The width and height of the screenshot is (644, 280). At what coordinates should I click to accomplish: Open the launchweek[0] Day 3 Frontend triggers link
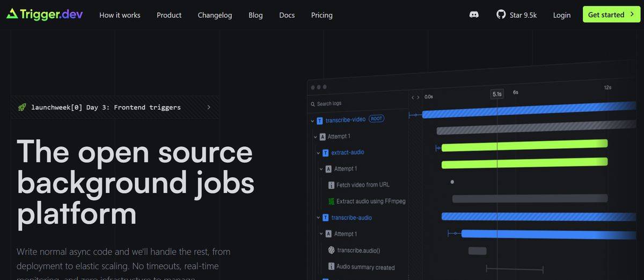coord(114,107)
